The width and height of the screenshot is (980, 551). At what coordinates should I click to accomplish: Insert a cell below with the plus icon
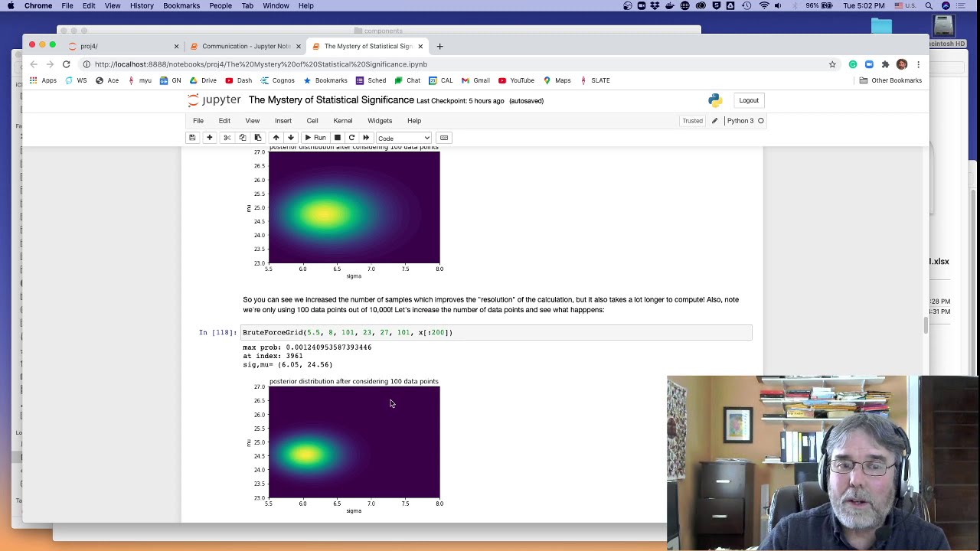point(209,138)
